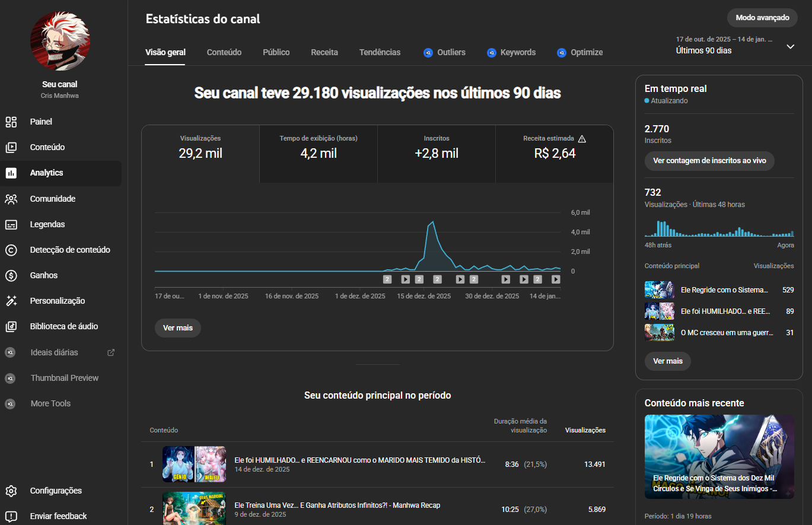Click the Ganhos dollar icon

[x=11, y=275]
